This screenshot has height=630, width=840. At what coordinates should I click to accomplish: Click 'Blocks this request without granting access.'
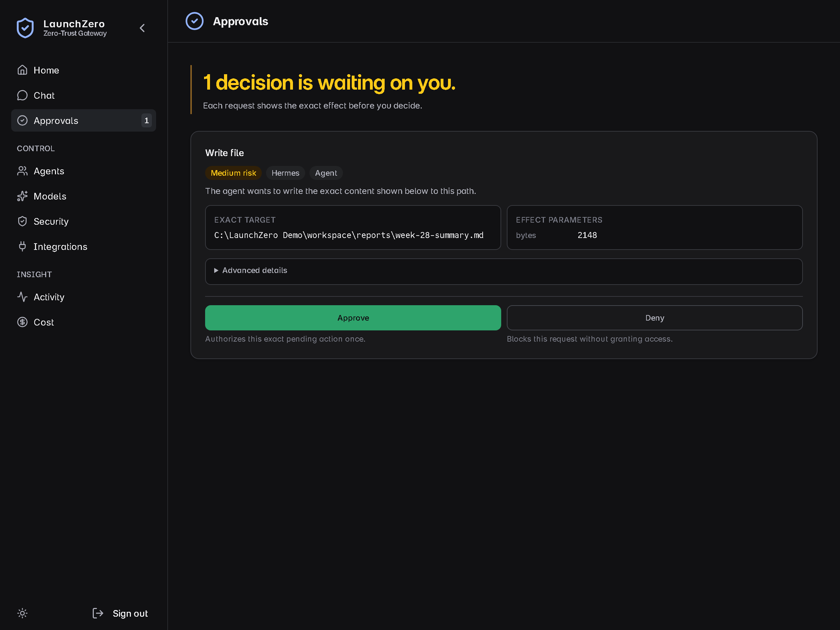[x=589, y=339]
